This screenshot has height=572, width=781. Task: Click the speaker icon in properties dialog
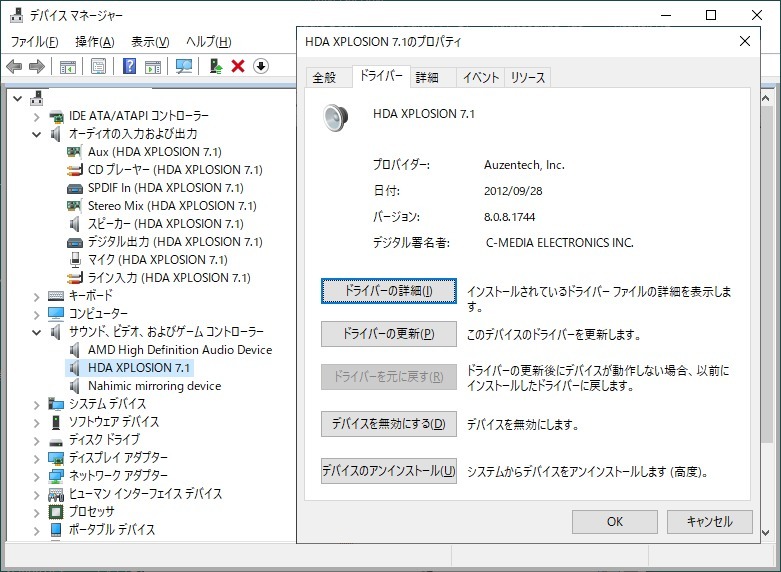pos(336,118)
